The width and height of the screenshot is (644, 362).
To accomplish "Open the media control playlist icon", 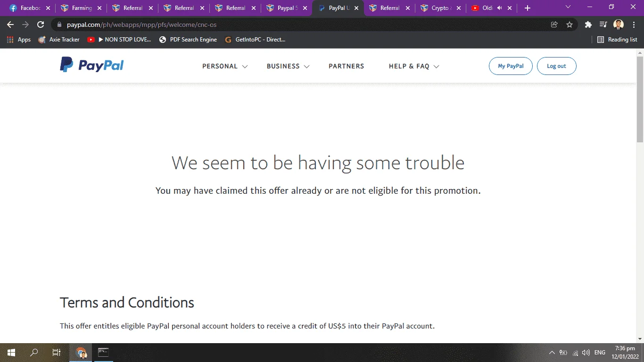I will pos(603,25).
